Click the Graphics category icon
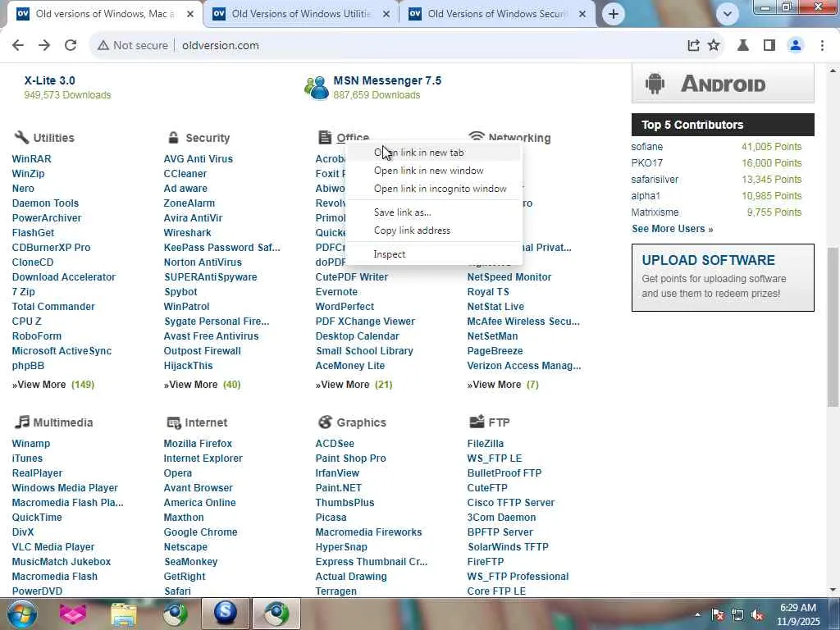Screen dimensions: 840x630 (x=325, y=422)
